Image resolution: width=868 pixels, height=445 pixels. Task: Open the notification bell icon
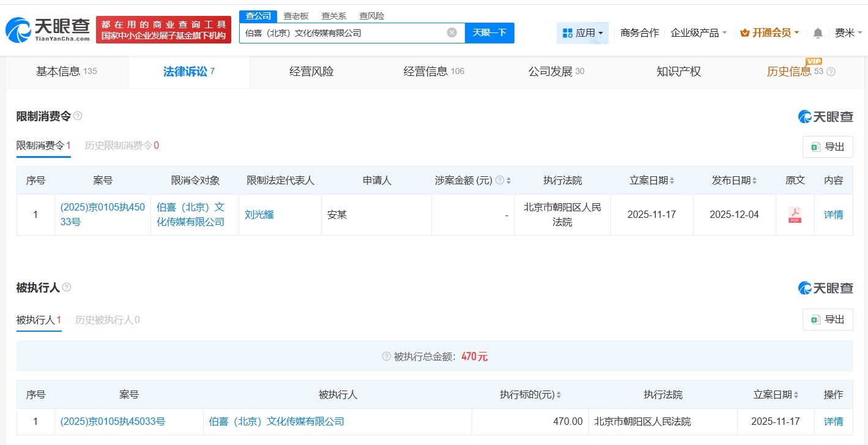coord(817,32)
